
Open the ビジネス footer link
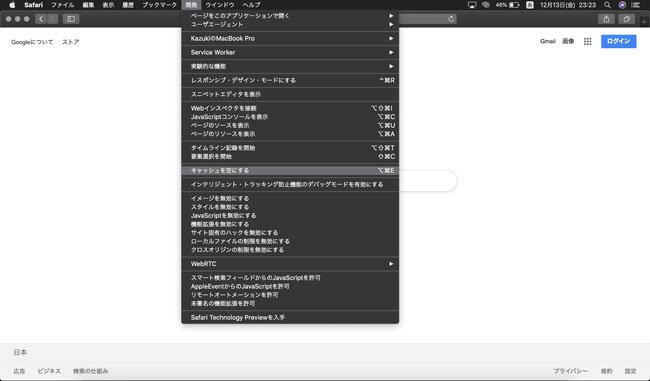point(49,371)
